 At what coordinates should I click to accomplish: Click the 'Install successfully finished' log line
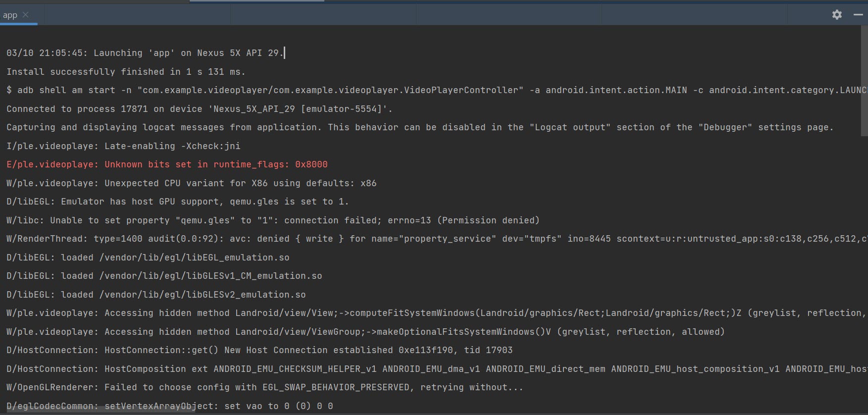coord(126,72)
